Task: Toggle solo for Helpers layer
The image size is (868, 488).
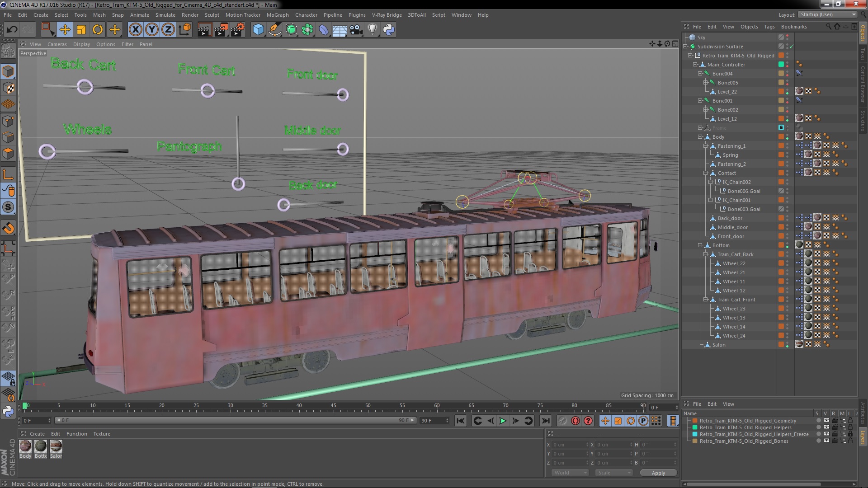Action: point(818,427)
